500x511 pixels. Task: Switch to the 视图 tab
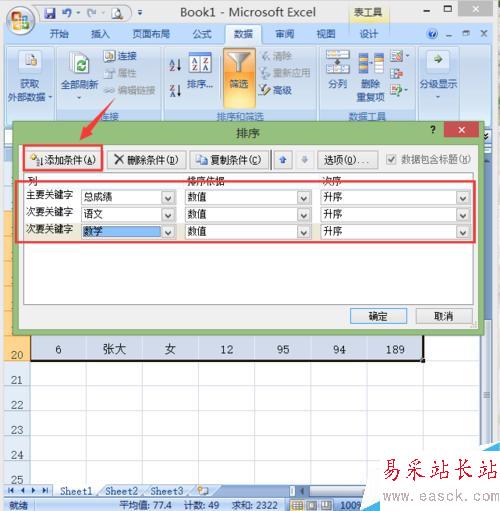tap(326, 34)
